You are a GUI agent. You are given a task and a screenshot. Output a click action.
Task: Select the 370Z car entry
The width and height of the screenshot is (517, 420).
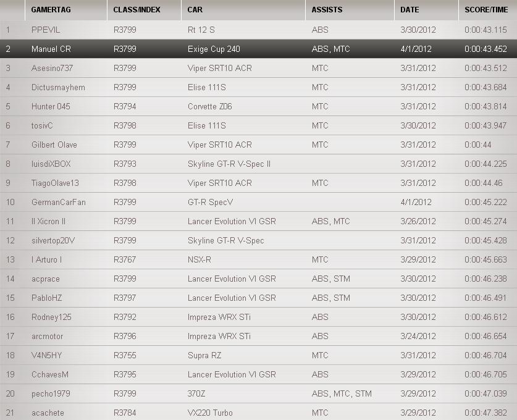[x=196, y=393]
